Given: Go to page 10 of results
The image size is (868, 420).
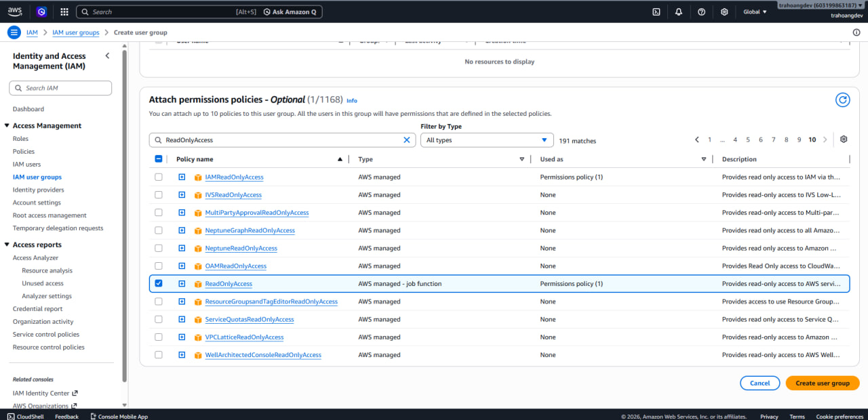Looking at the screenshot, I should 812,140.
